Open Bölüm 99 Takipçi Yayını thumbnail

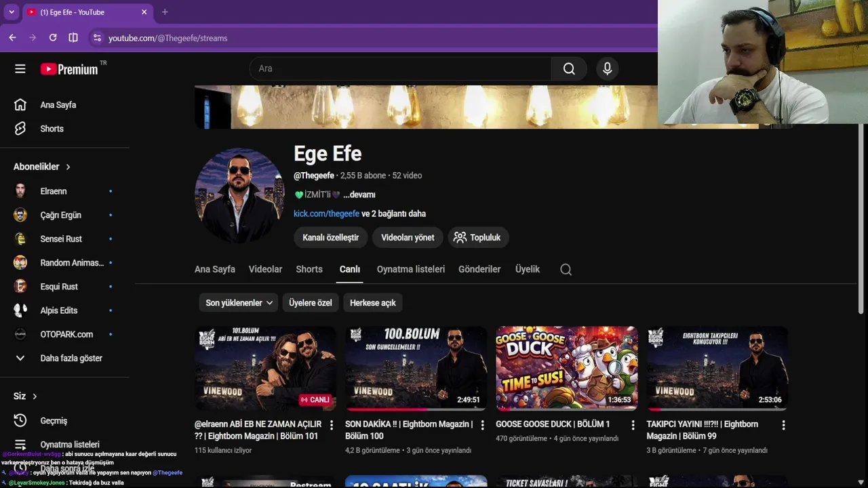[x=717, y=368]
